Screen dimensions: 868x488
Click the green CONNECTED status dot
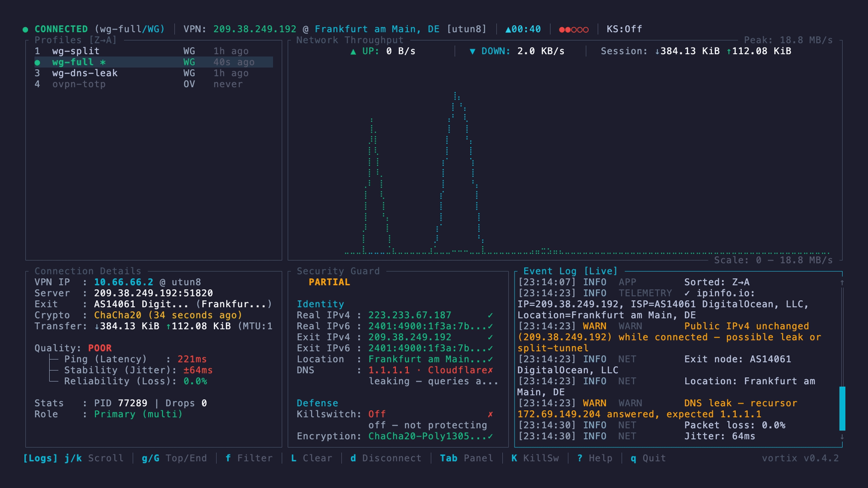point(25,30)
